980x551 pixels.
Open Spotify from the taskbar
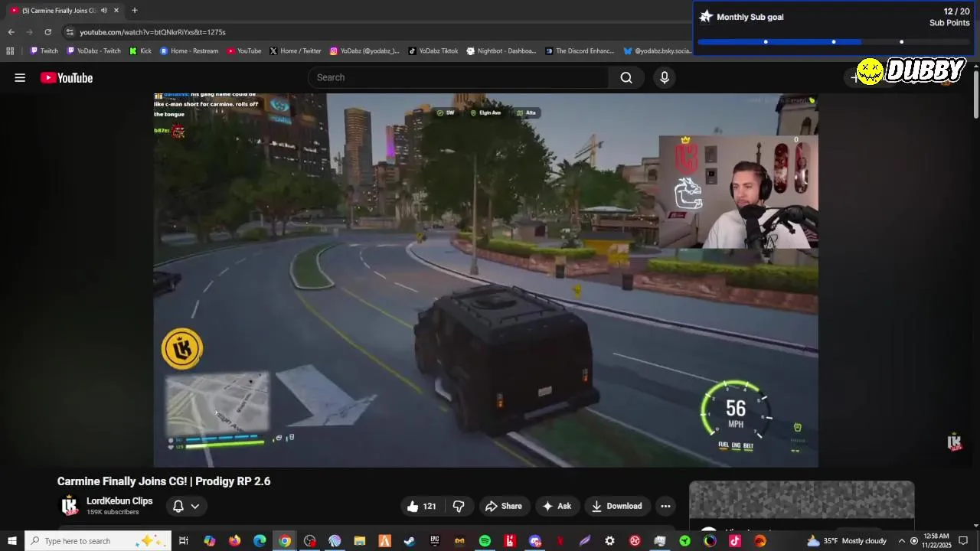click(485, 541)
